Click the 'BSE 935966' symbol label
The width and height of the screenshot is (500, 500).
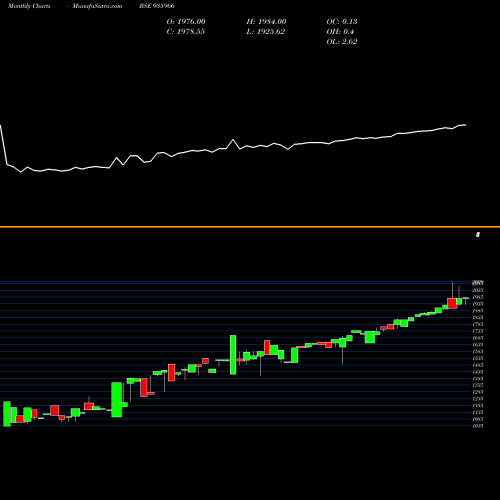[157, 6]
